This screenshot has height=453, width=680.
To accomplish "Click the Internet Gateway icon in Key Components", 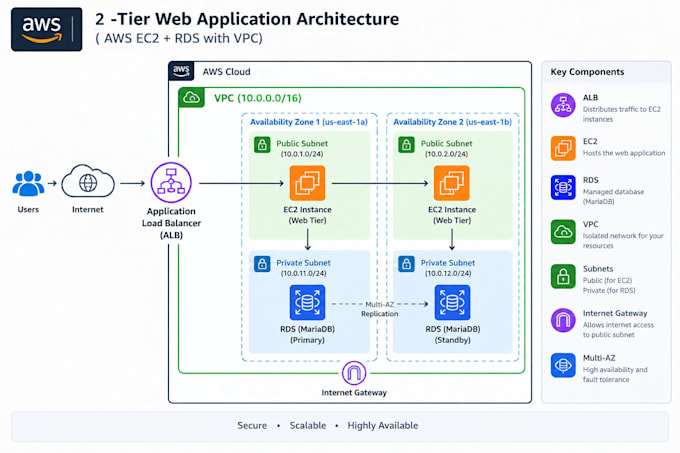I will 563,320.
